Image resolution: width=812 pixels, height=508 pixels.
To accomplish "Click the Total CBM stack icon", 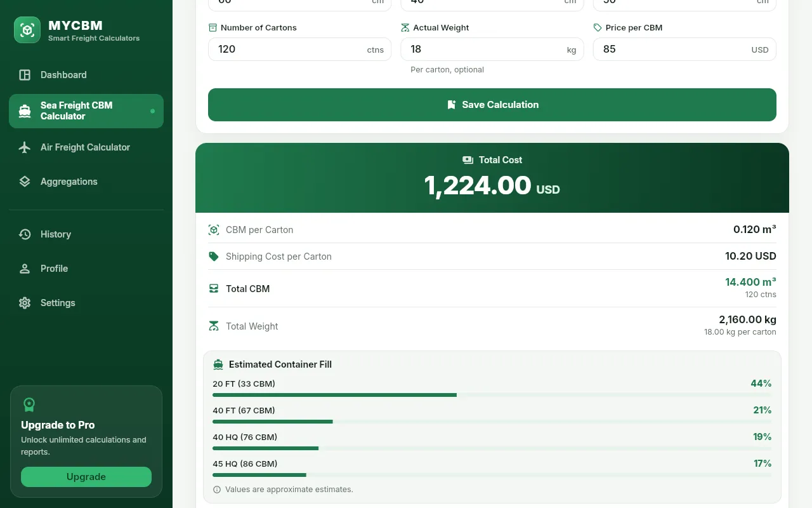I will pos(214,288).
